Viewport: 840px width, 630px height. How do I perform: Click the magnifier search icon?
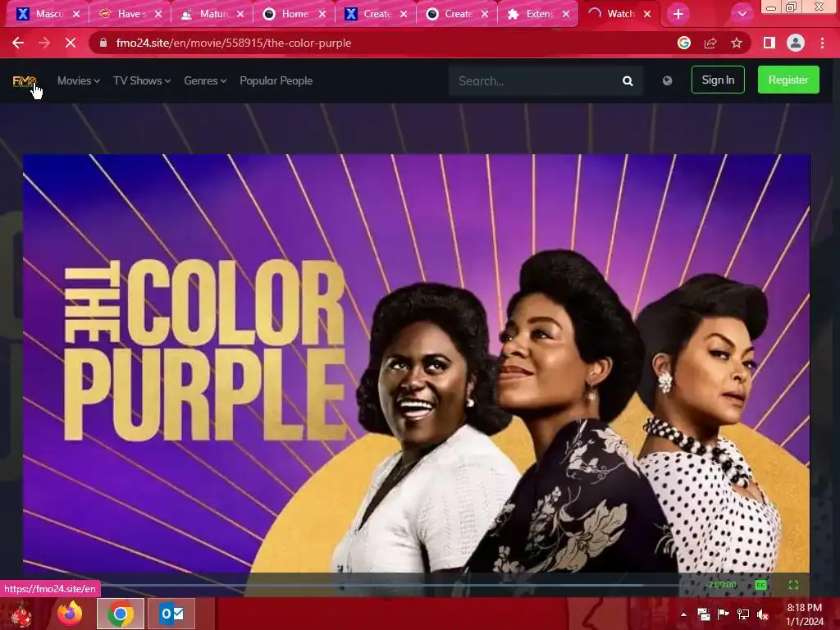pos(628,81)
